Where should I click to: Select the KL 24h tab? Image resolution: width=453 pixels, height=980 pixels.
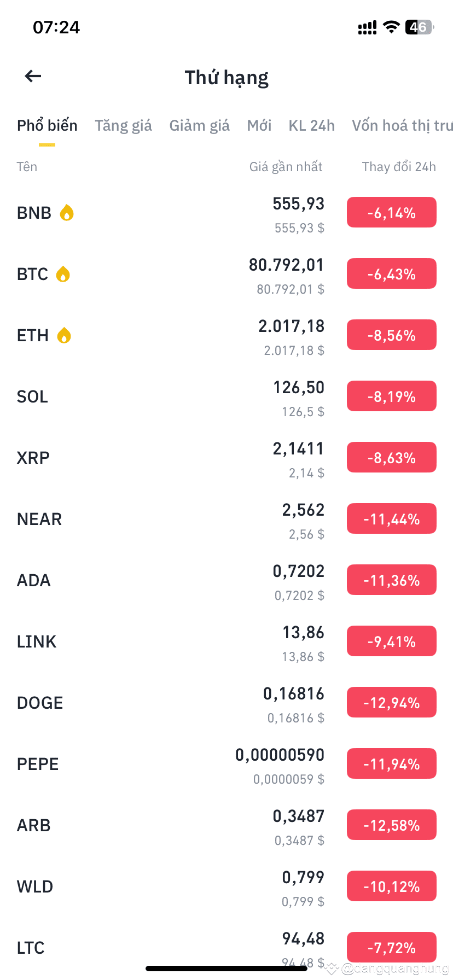(312, 126)
